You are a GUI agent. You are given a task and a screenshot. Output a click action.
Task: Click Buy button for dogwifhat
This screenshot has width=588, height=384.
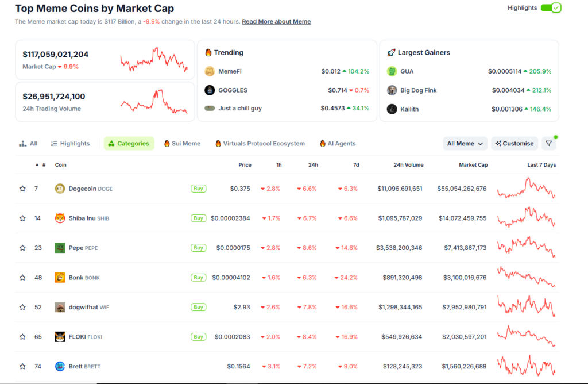tap(198, 307)
